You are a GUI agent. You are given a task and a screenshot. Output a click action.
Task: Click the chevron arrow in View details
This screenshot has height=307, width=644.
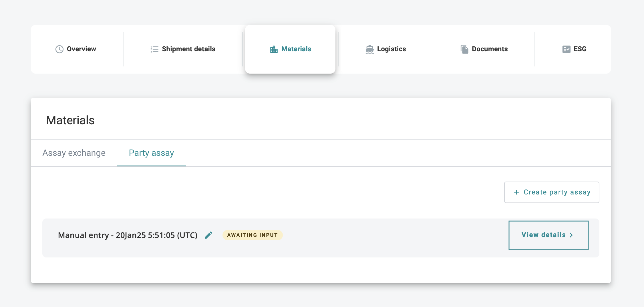[x=571, y=235]
